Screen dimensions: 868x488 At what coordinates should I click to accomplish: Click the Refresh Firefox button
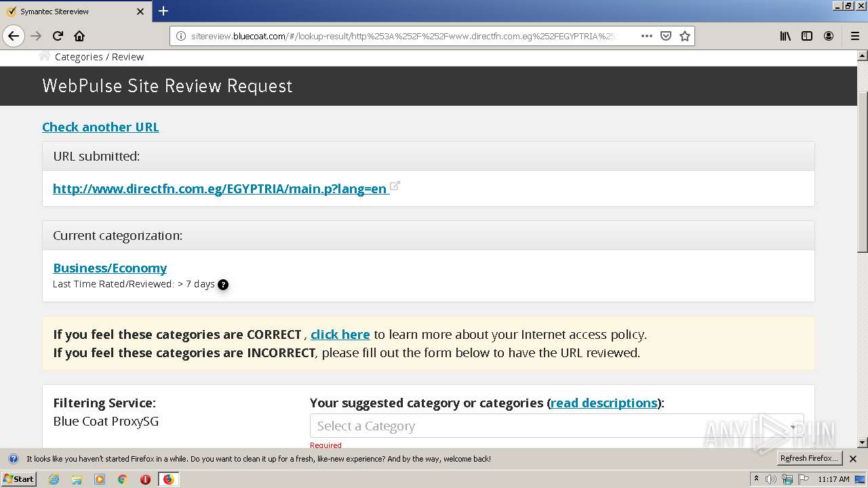click(x=810, y=458)
